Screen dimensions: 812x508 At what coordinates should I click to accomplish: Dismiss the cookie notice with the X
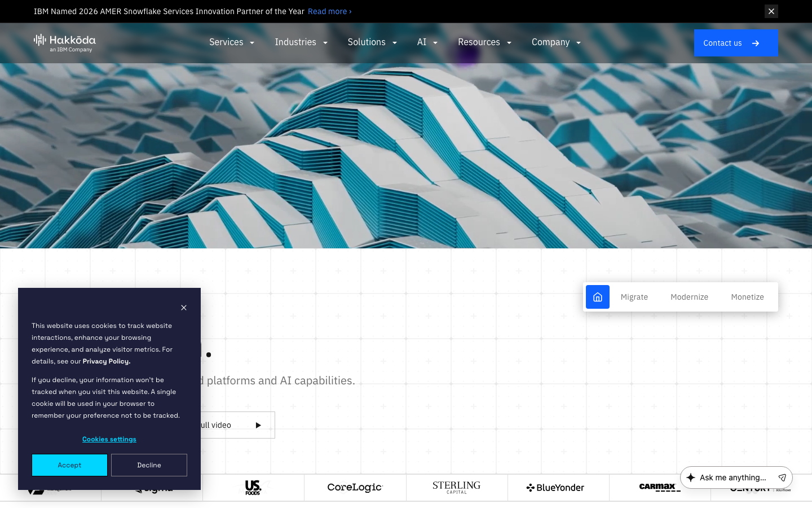[184, 308]
